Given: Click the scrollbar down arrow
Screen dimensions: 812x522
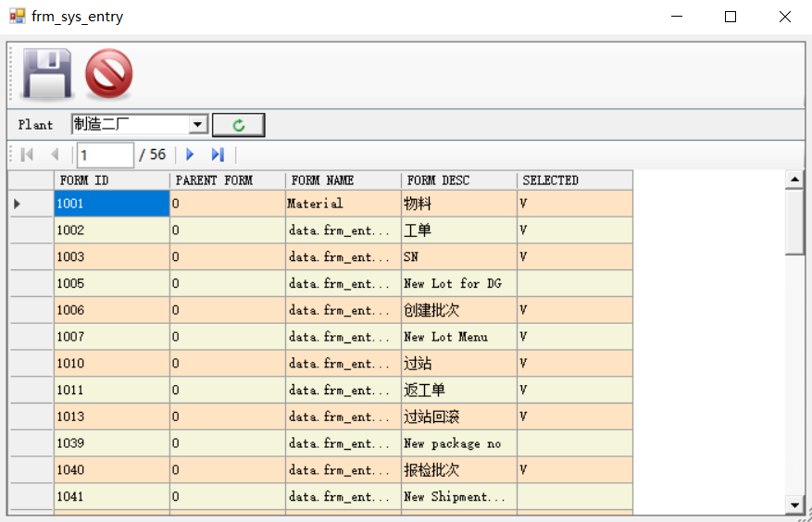Looking at the screenshot, I should click(794, 504).
